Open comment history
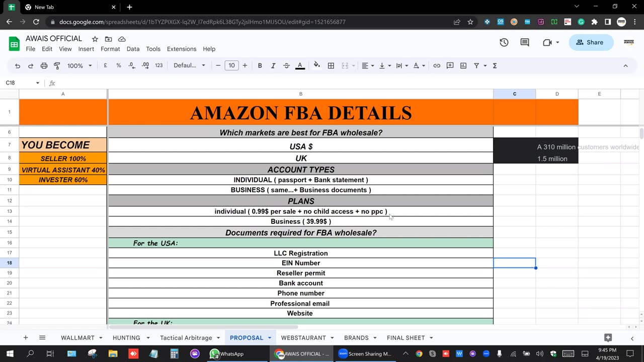 pyautogui.click(x=525, y=42)
